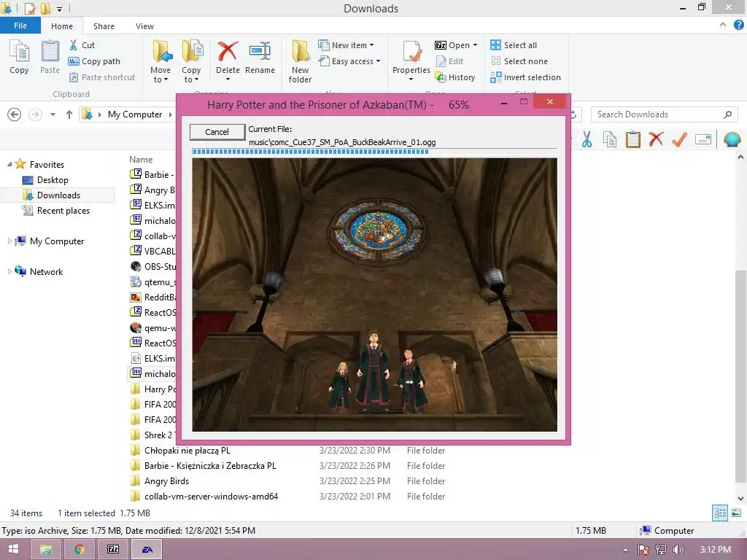Select Recent places under Favorites
This screenshot has width=747, height=560.
(x=63, y=211)
